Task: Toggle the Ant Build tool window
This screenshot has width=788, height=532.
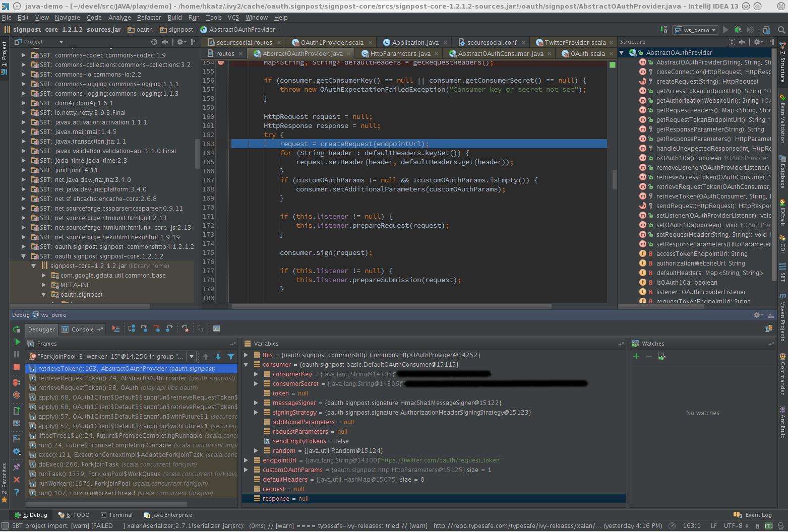Action: tap(782, 422)
